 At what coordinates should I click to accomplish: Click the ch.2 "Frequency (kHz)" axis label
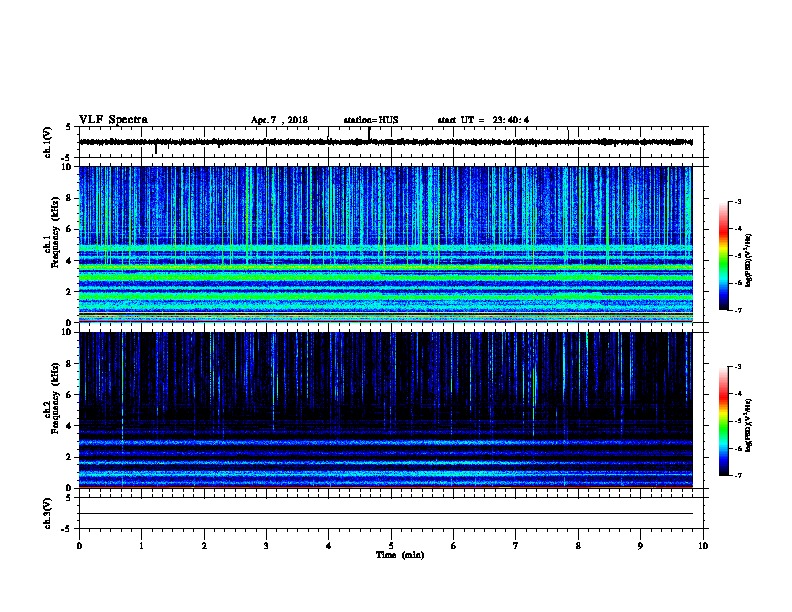click(x=56, y=398)
